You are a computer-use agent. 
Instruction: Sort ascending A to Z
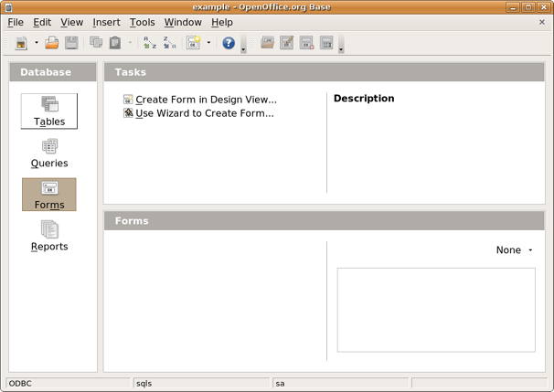pyautogui.click(x=150, y=43)
